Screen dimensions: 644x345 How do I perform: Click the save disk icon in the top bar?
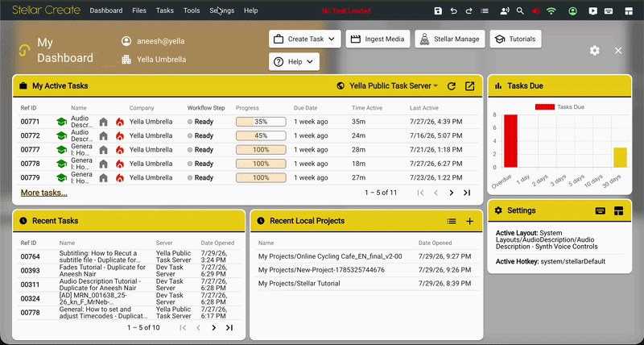438,11
